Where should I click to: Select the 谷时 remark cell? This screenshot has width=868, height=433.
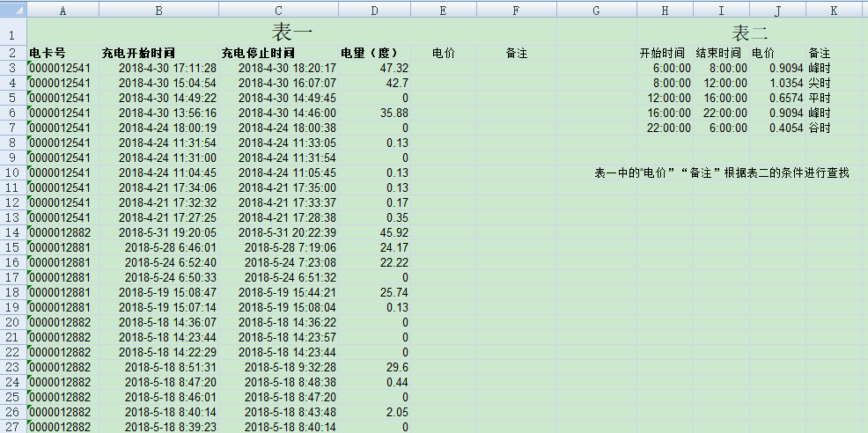(835, 128)
